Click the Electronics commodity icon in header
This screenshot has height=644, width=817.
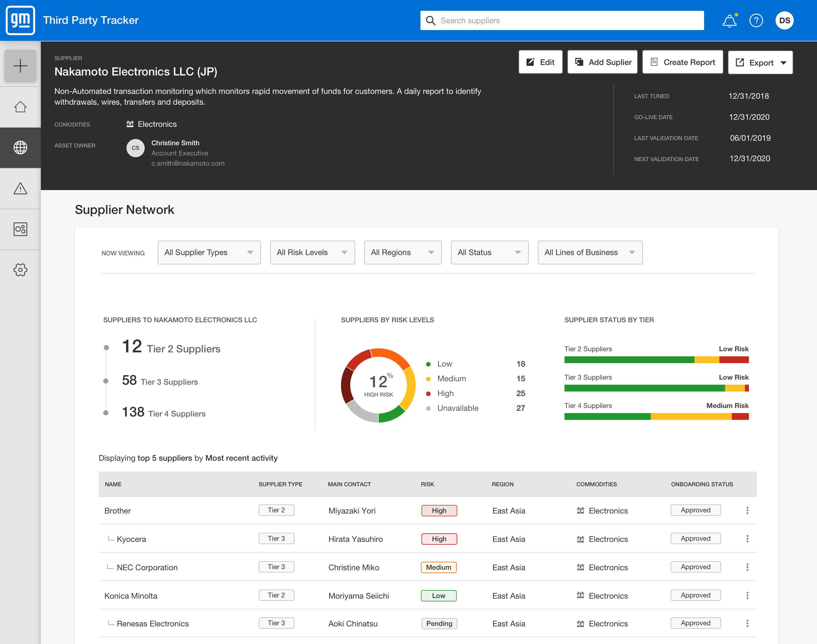[x=130, y=124]
